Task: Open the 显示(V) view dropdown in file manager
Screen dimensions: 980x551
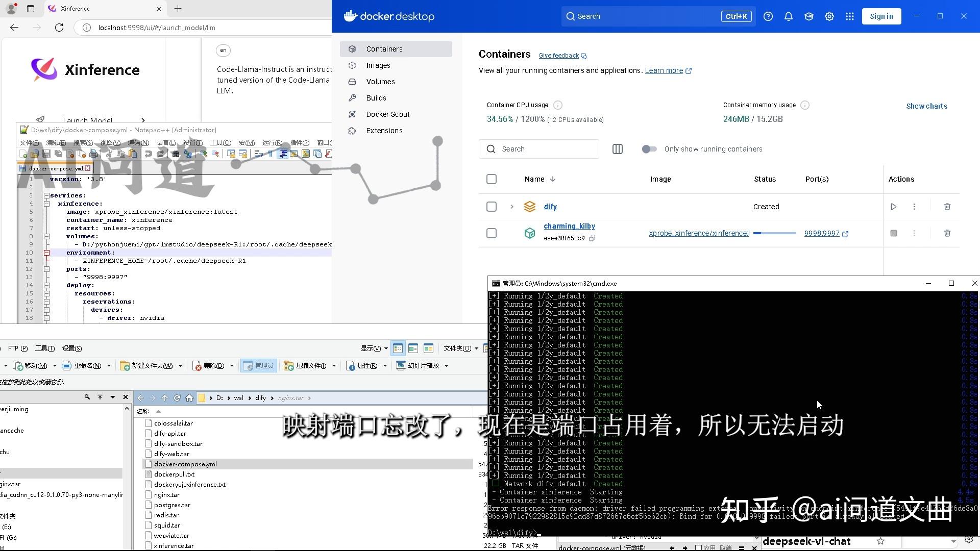Action: pos(374,348)
